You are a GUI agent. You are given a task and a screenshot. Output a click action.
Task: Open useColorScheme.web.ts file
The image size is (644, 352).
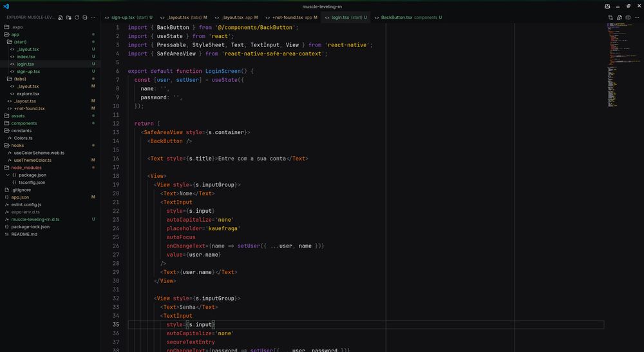(39, 153)
